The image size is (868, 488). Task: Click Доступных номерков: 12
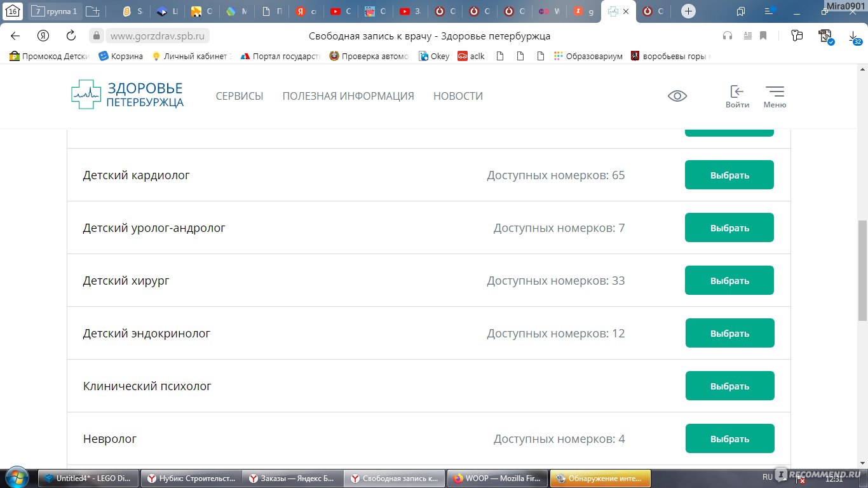[556, 333]
